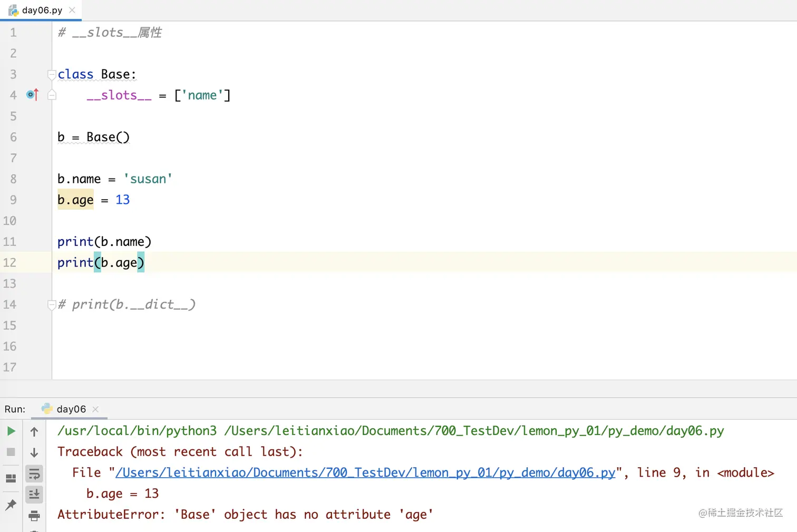Click the print console output icon
797x532 pixels.
pyautogui.click(x=34, y=515)
